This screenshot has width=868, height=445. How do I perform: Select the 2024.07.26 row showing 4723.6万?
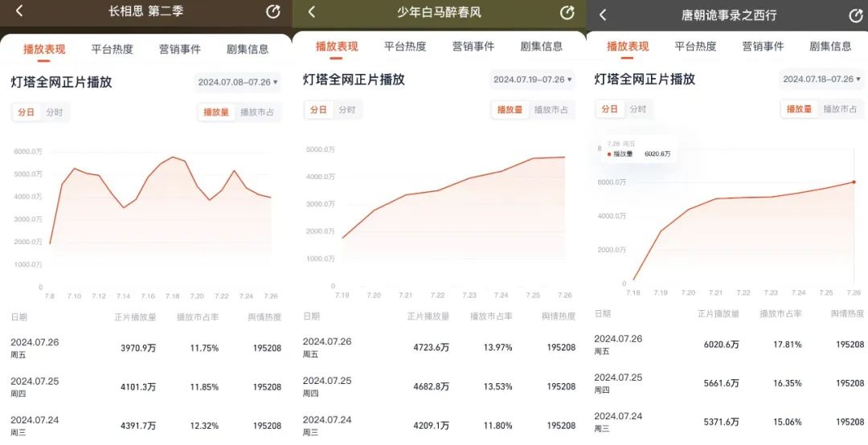pos(438,347)
